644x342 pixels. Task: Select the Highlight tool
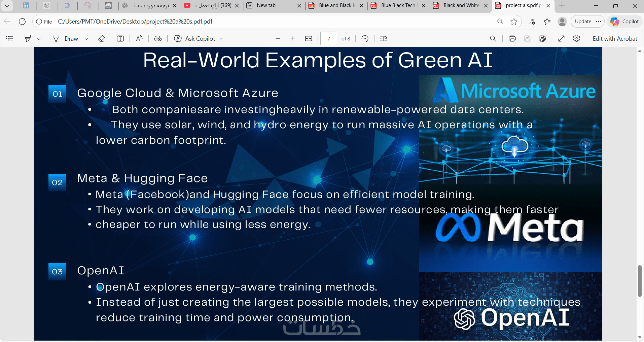pos(28,39)
